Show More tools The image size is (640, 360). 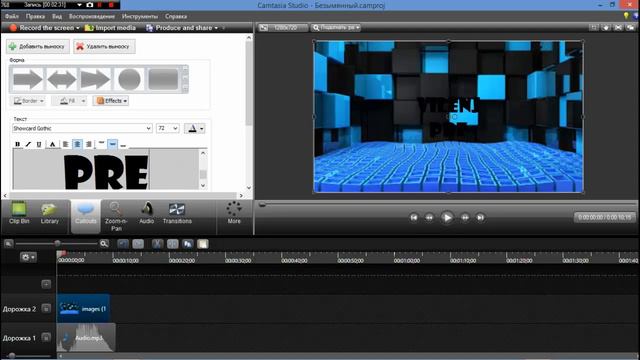click(234, 213)
